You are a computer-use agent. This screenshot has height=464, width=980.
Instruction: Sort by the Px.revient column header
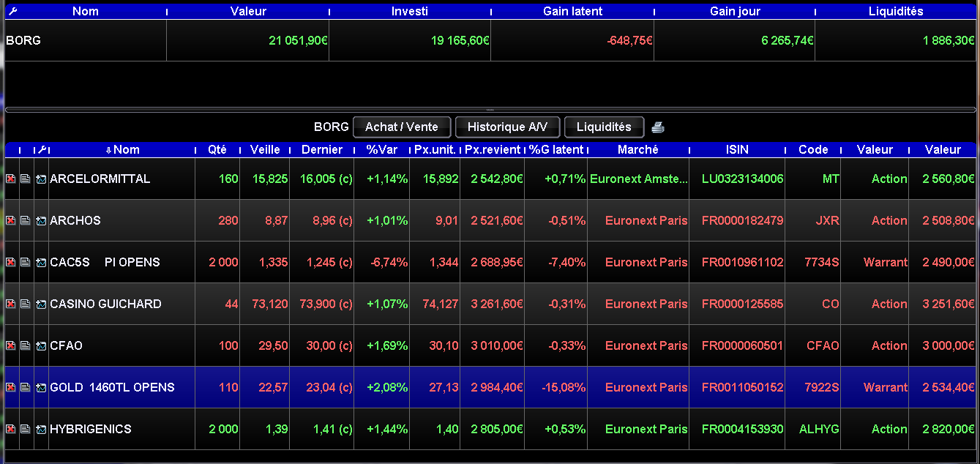pos(493,149)
